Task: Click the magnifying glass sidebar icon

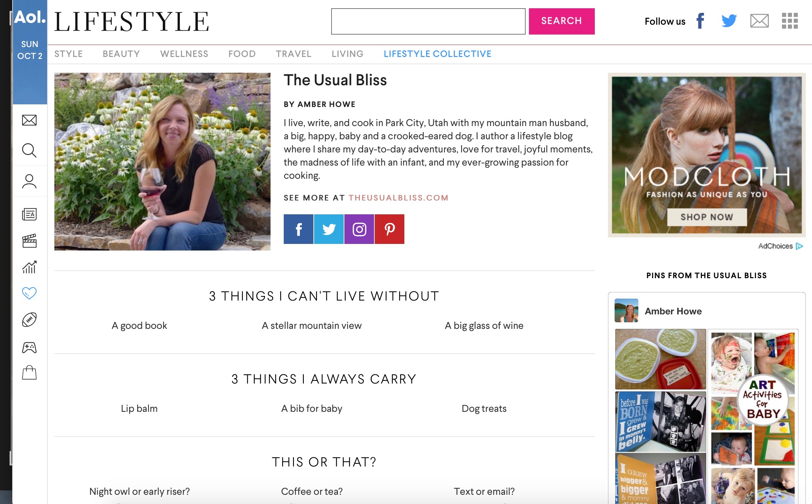Action: (x=29, y=150)
